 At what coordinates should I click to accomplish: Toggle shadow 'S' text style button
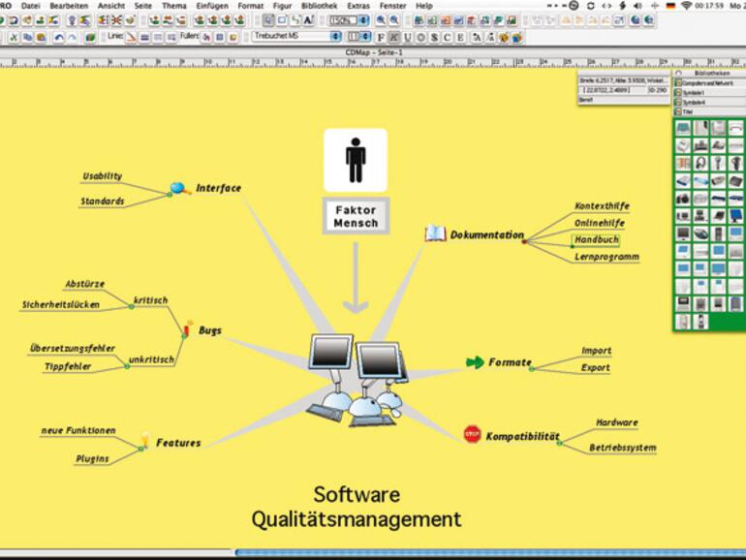434,37
